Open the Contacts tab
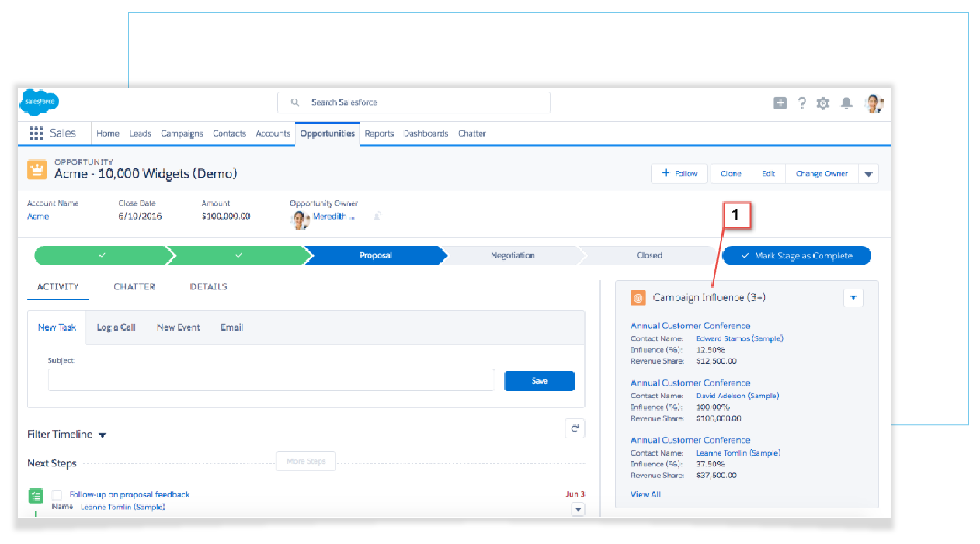 pyautogui.click(x=230, y=133)
